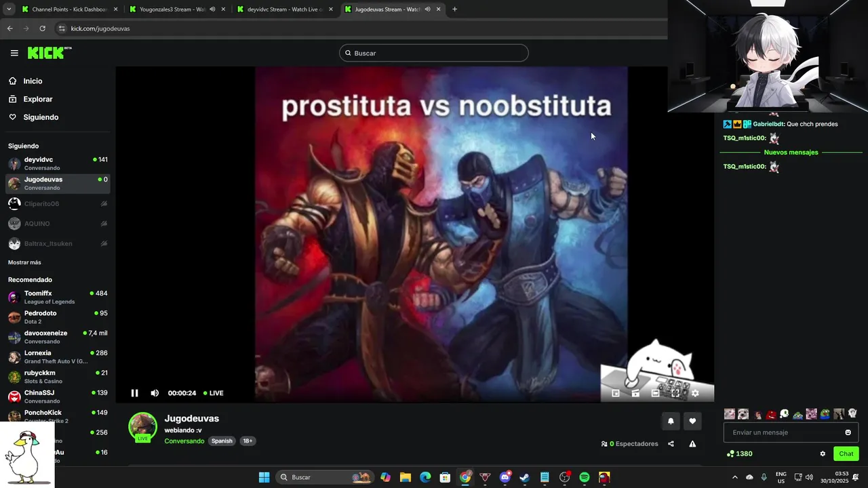Open the emoji picker in chat input

click(x=848, y=432)
